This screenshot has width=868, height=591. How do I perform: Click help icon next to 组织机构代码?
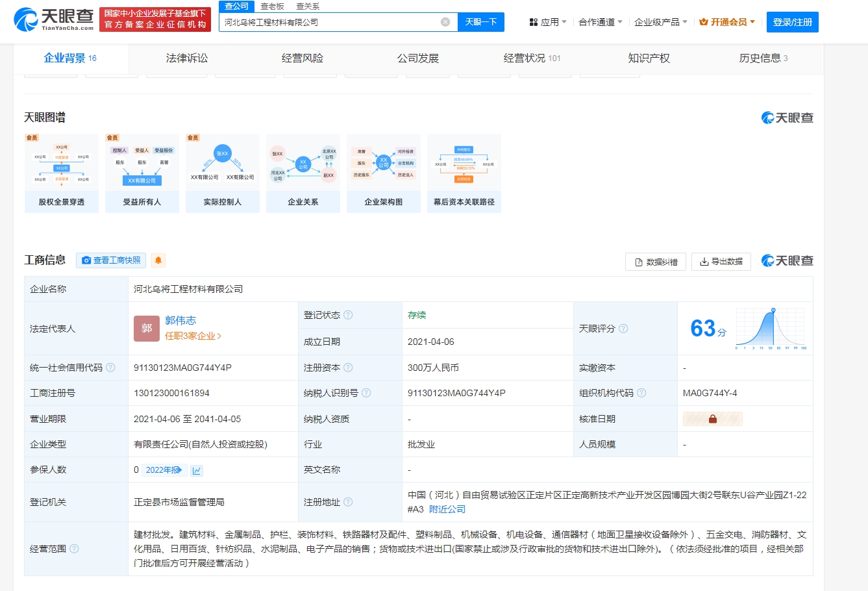(x=641, y=393)
